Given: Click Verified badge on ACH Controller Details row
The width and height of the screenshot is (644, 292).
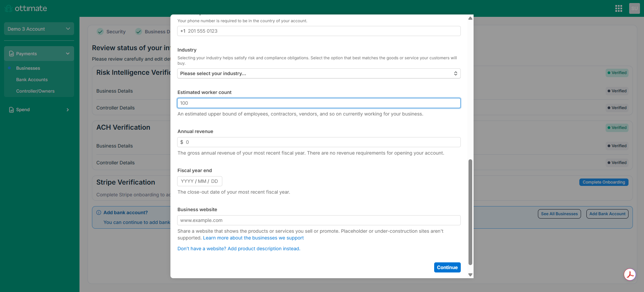Looking at the screenshot, I should (617, 163).
